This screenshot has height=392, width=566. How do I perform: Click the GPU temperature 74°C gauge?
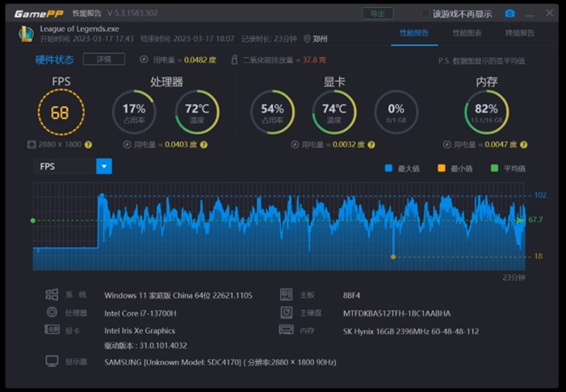334,112
